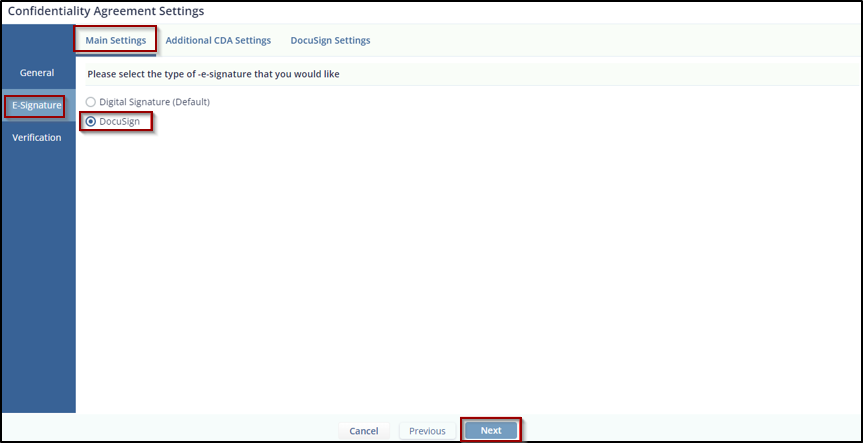Open the DocuSign Settings tab
The height and width of the screenshot is (443, 863).
[330, 40]
